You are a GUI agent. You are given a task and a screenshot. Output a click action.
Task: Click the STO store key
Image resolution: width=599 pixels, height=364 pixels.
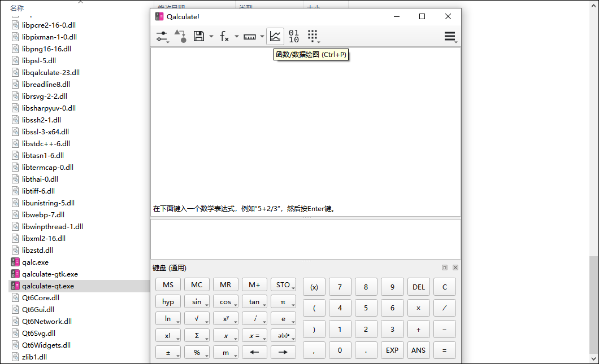coord(283,285)
